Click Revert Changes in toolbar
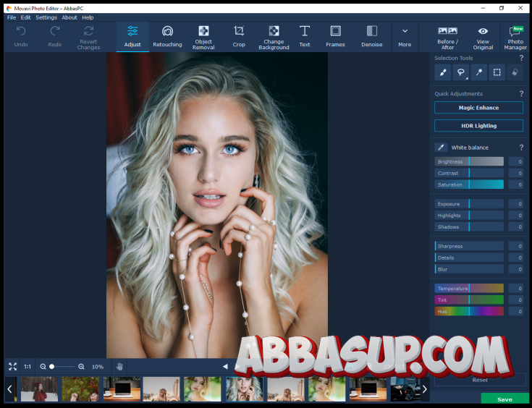The image size is (532, 408). click(88, 37)
